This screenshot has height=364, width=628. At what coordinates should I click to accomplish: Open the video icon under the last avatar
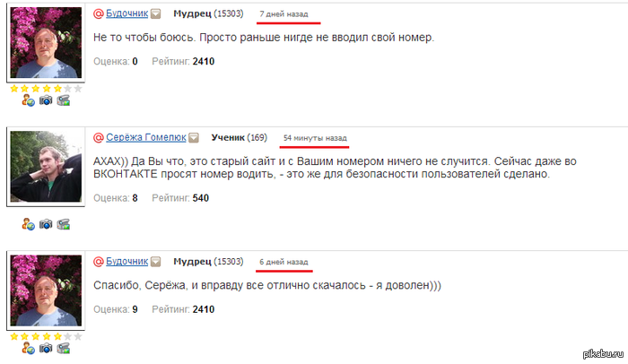point(64,349)
